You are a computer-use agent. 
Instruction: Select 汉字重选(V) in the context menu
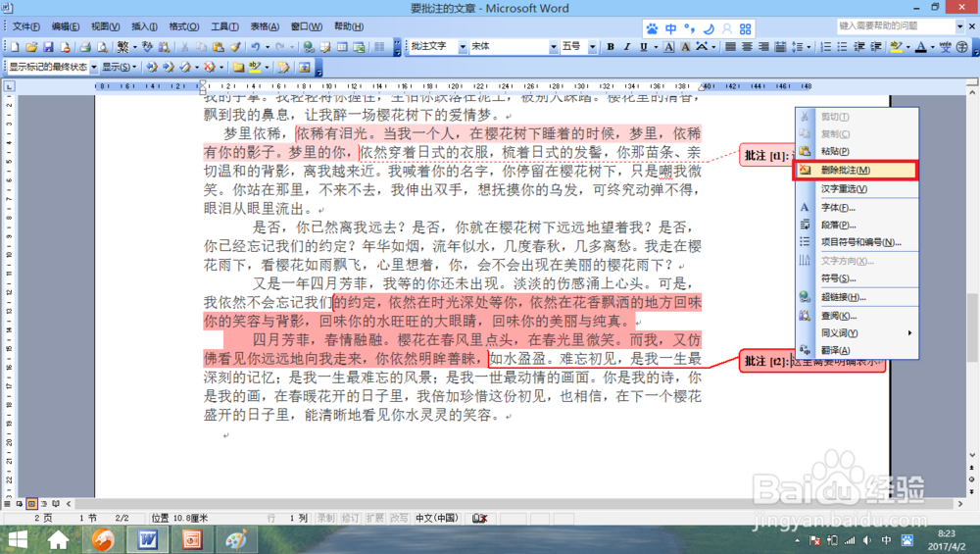click(857, 189)
